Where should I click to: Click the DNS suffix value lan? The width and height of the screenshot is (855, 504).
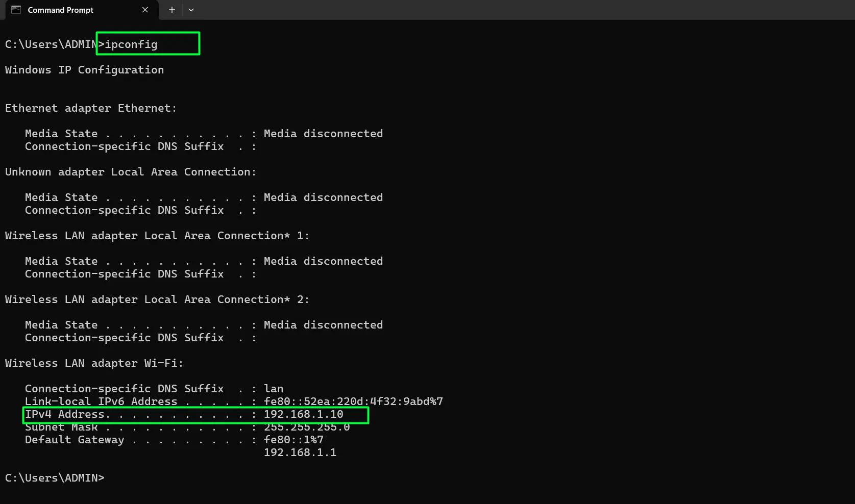click(x=274, y=389)
